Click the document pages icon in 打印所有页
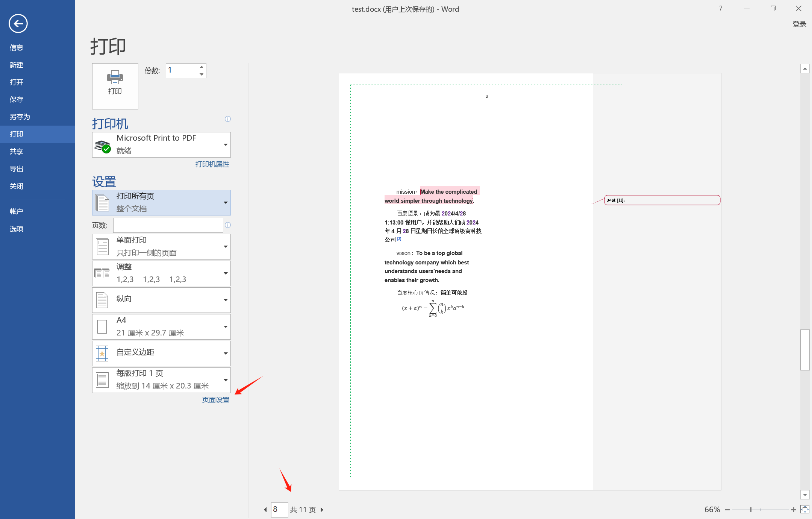 pyautogui.click(x=102, y=203)
